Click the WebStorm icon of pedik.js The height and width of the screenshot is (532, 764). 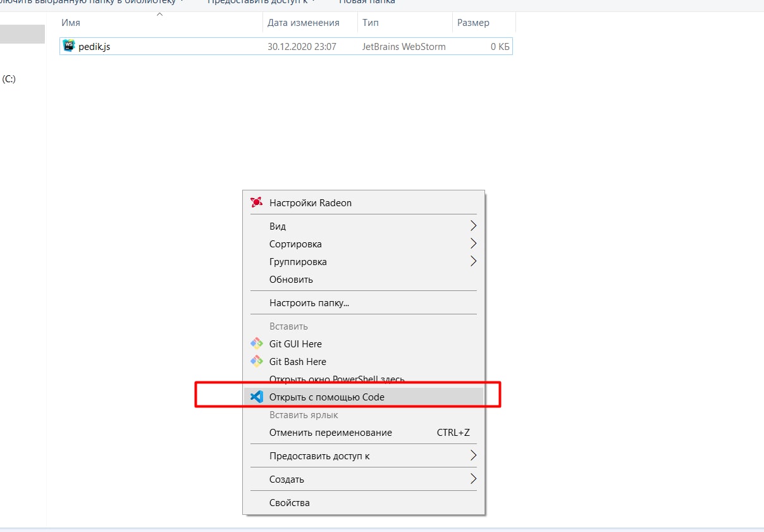click(x=69, y=46)
